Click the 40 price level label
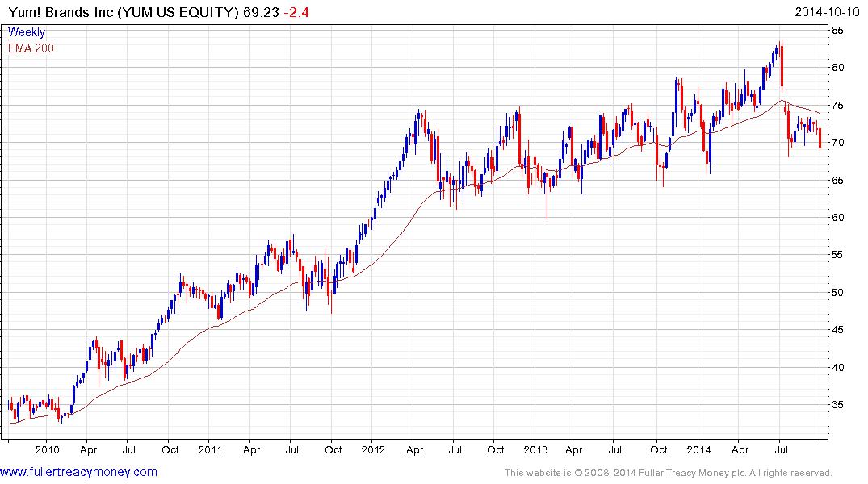 pos(838,368)
